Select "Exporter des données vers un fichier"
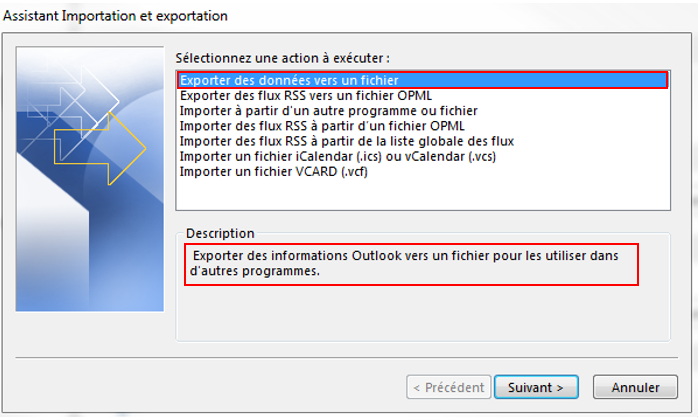698x417 pixels. coord(423,80)
